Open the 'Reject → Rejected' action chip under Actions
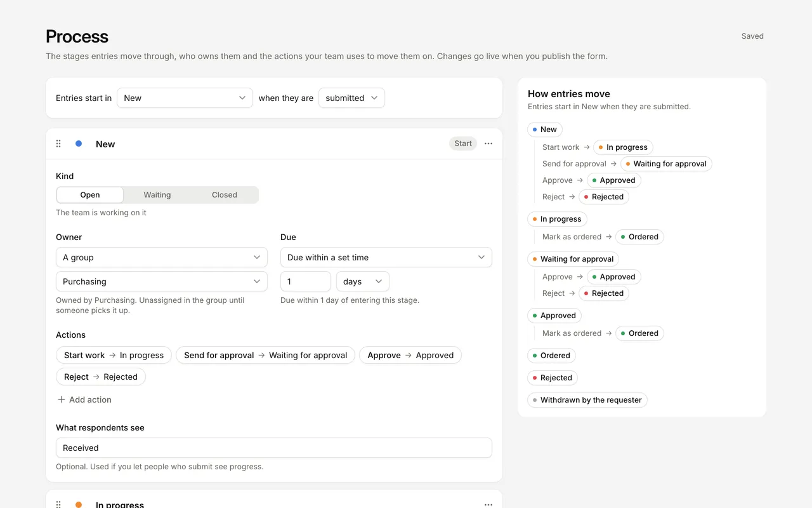The image size is (812, 508). (x=101, y=377)
